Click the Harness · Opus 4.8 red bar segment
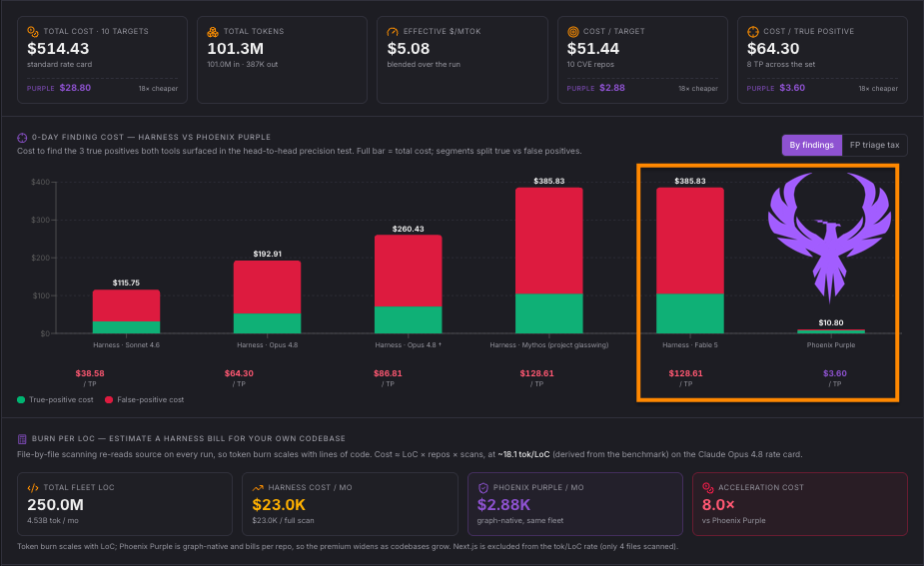The image size is (924, 566). pos(267,287)
